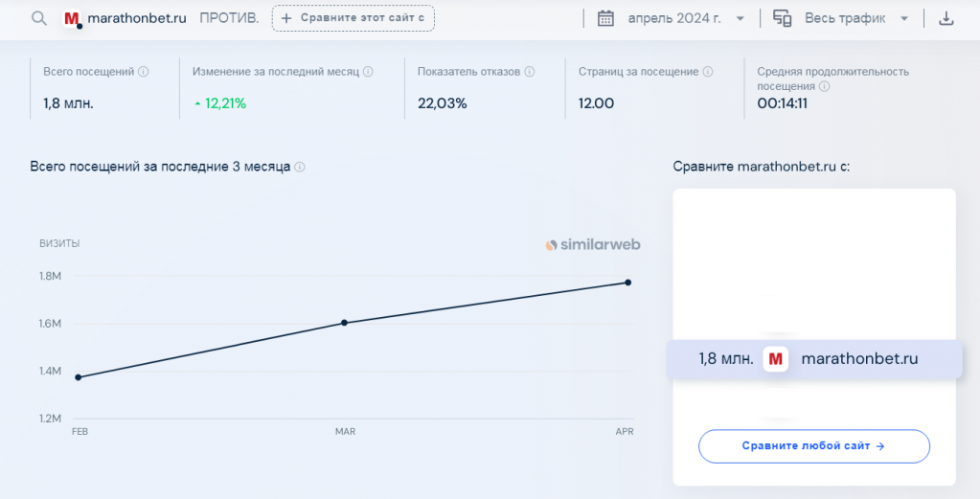980x499 pixels.
Task: Click plus icon in Сравните этот сайт с
Action: point(286,18)
